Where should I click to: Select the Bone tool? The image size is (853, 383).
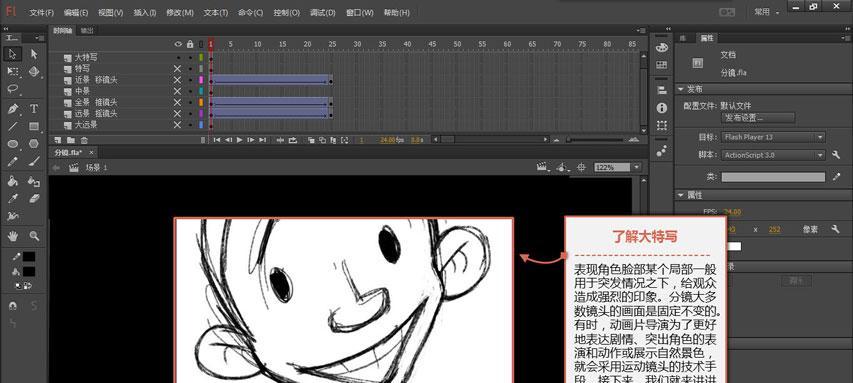point(13,216)
